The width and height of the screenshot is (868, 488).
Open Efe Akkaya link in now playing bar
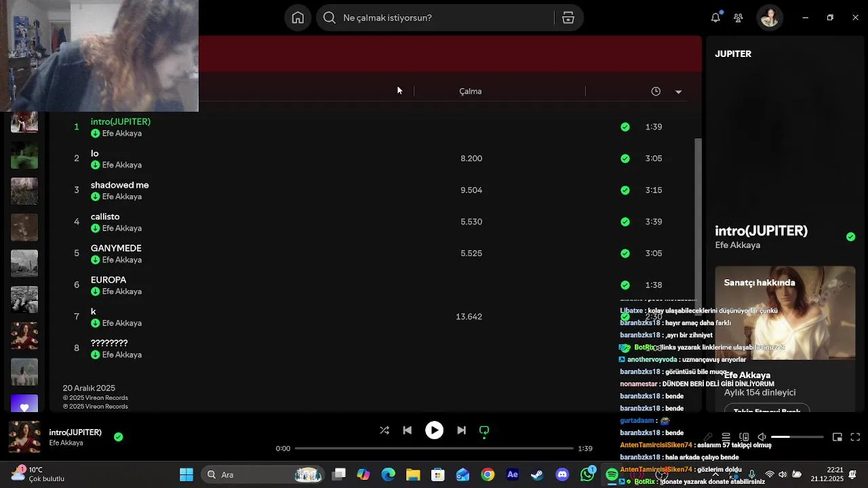[x=66, y=443]
